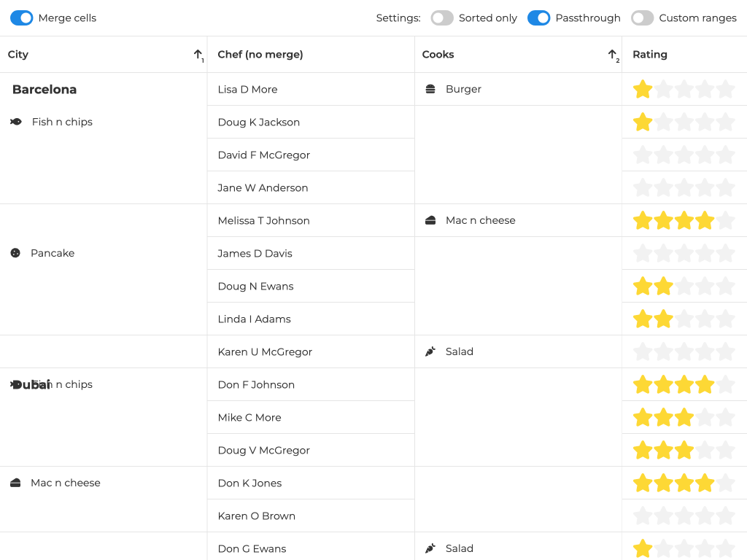Click the carrot icon in Karen U McGregor's row
The image size is (747, 560).
coord(430,351)
